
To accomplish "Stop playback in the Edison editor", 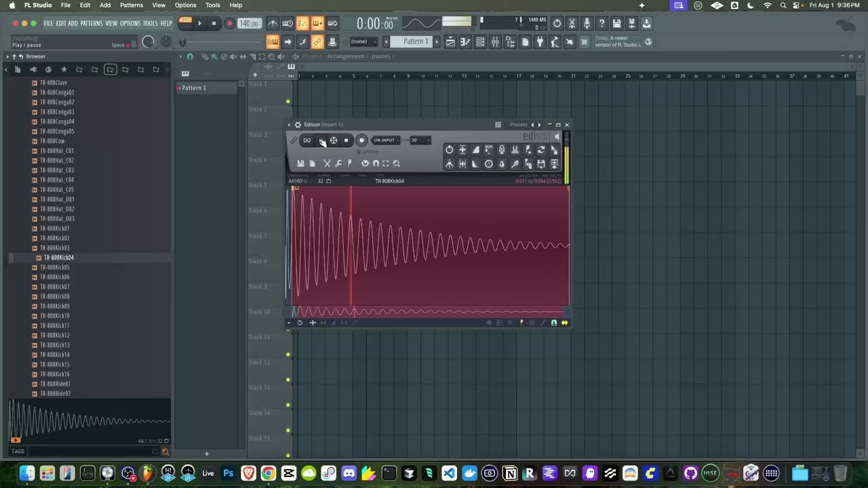I will click(x=346, y=140).
